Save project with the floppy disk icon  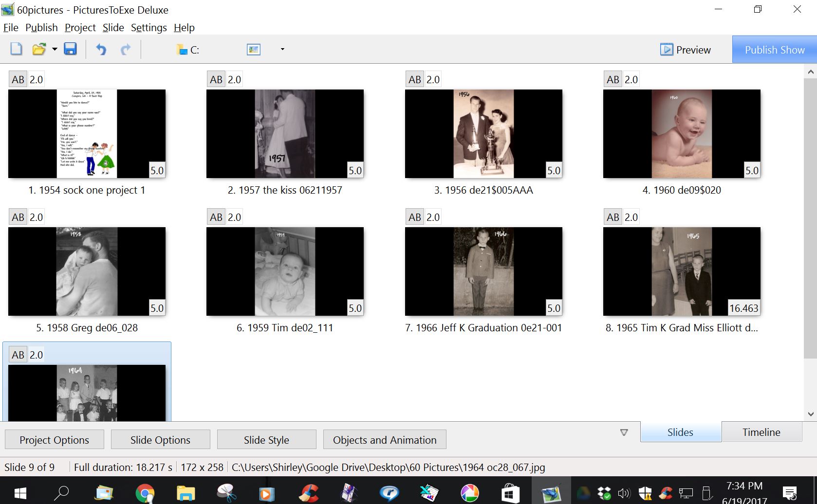point(70,49)
